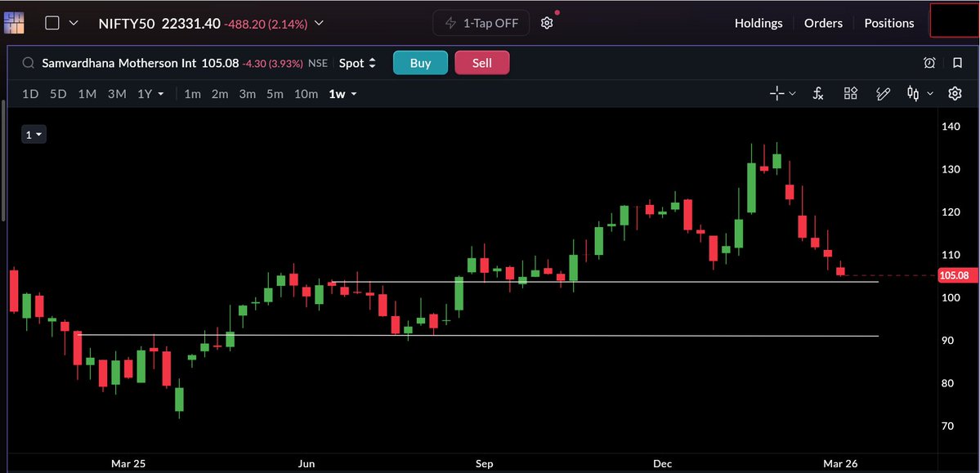This screenshot has width=980, height=473.
Task: Click the -4.30 (3.93%) change value
Action: click(272, 63)
